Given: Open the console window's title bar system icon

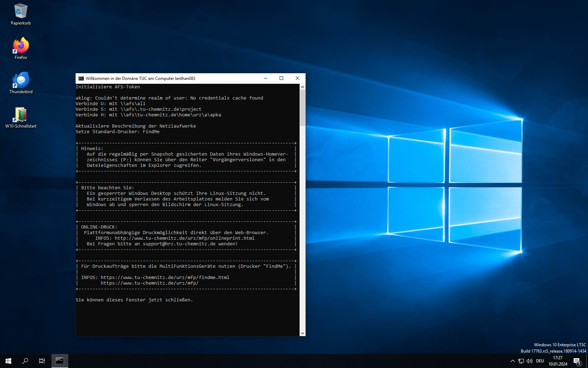Looking at the screenshot, I should (81, 79).
